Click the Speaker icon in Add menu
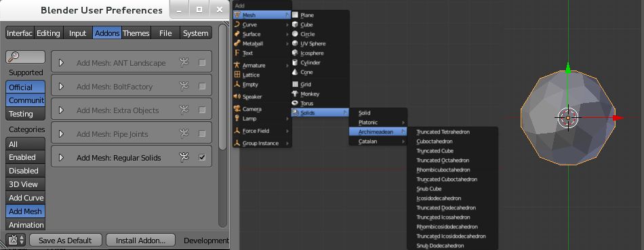This screenshot has width=644, height=250. point(237,96)
